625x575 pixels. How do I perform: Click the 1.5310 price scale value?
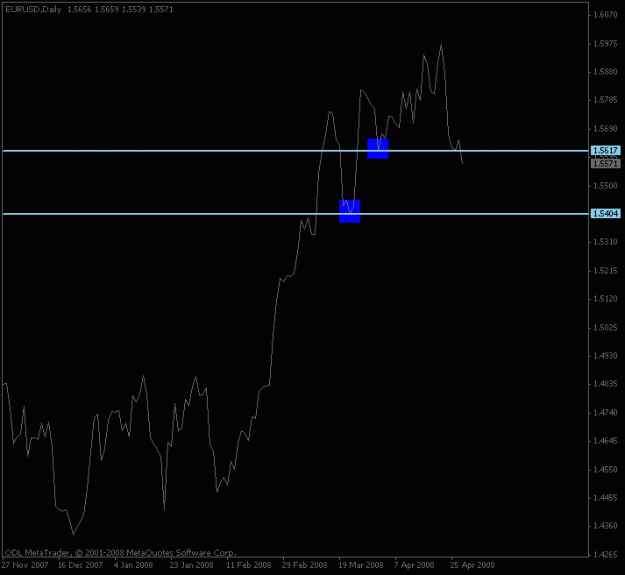pos(605,242)
